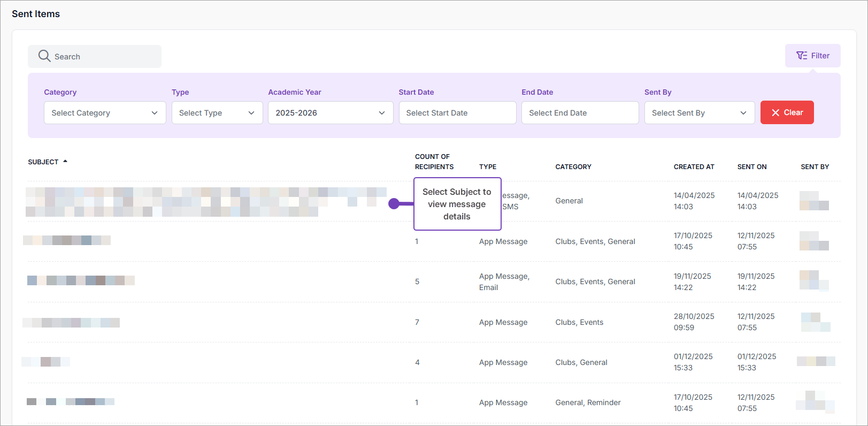
Task: Click the Sent On column header
Action: (x=751, y=167)
